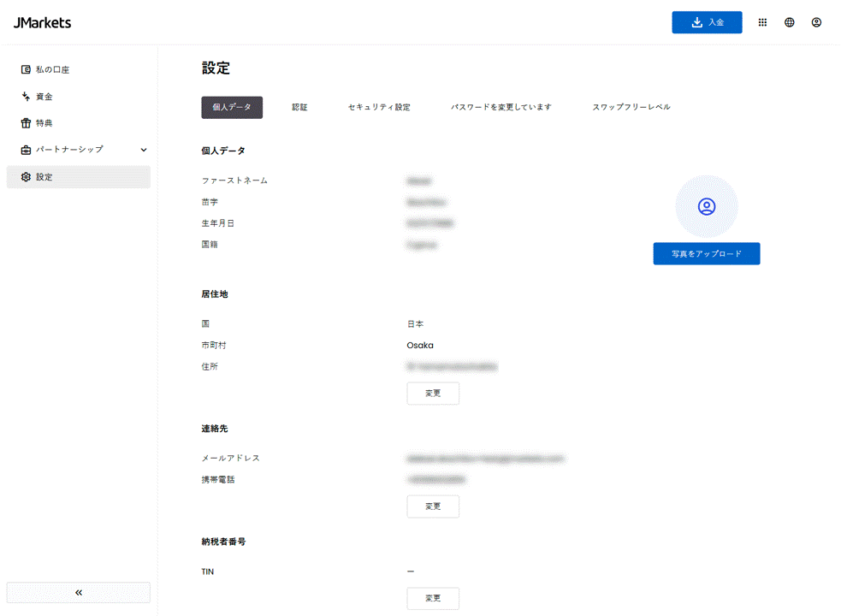
Task: Click the funds icon beside 資金
Action: pos(26,97)
